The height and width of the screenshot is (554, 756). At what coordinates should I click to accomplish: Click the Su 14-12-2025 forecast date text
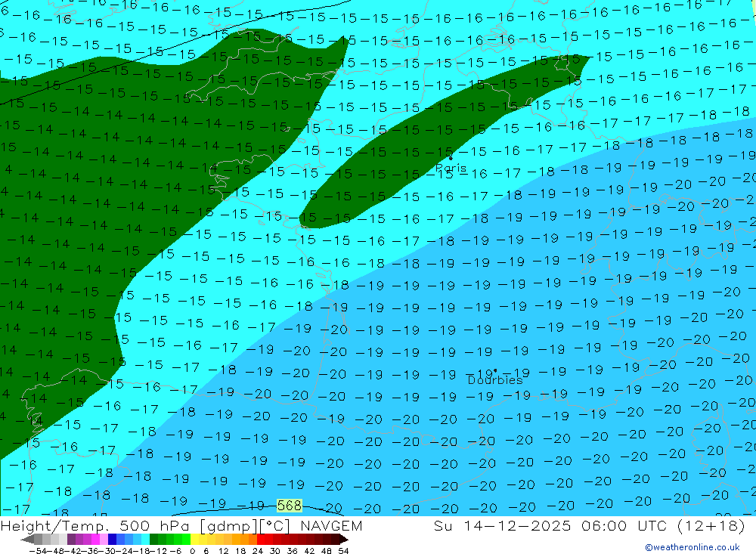point(502,525)
